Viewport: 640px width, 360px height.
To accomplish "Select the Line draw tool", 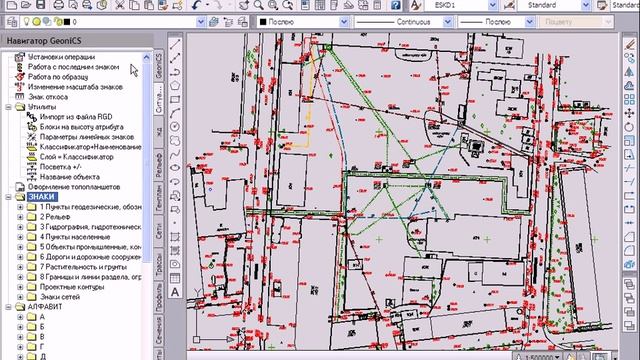I will 175,44.
